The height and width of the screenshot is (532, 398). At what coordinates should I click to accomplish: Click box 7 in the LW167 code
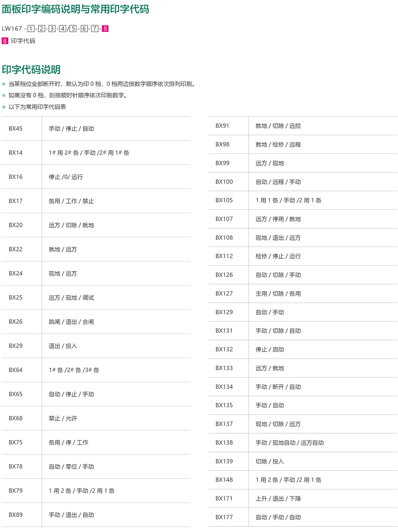[x=95, y=29]
